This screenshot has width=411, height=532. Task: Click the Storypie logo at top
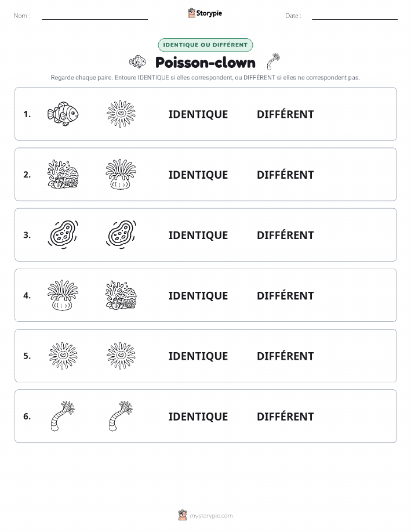(x=205, y=13)
